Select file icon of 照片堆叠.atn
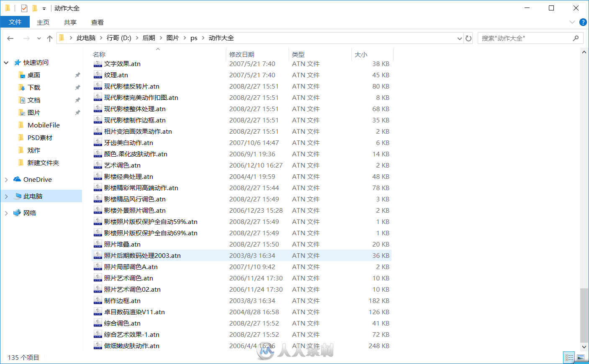The image size is (589, 364). click(x=98, y=244)
